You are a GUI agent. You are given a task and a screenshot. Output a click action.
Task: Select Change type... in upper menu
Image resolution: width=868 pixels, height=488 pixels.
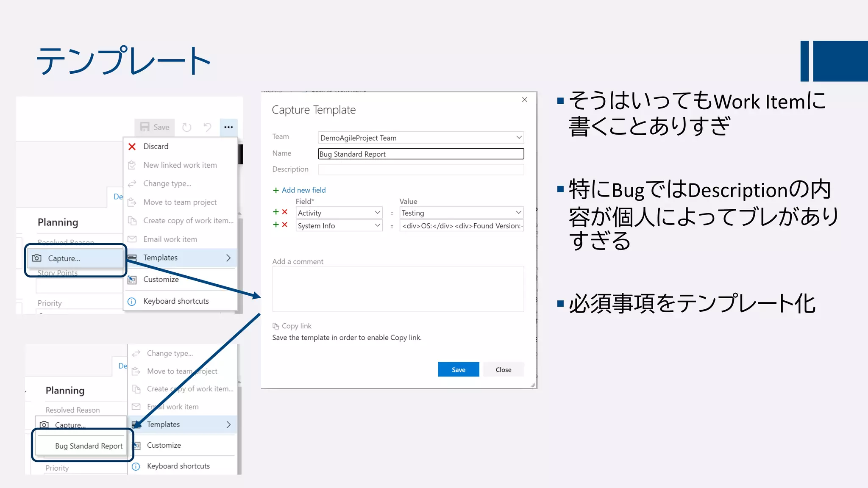pos(180,183)
